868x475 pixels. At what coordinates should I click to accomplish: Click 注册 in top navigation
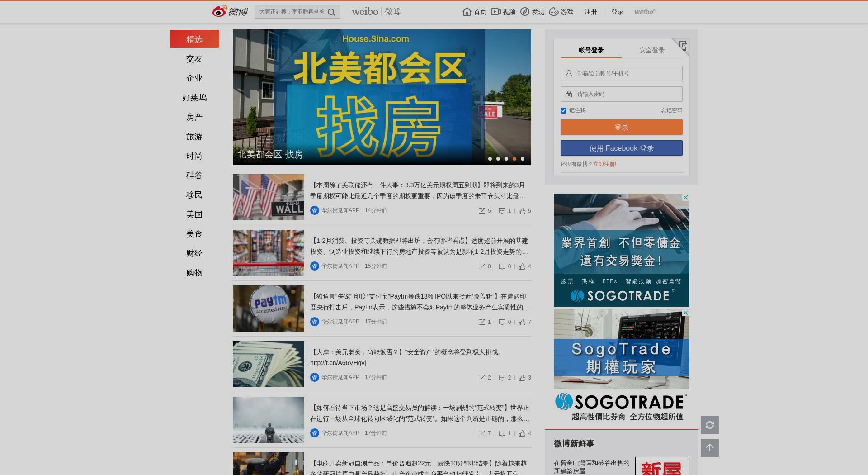pyautogui.click(x=590, y=12)
